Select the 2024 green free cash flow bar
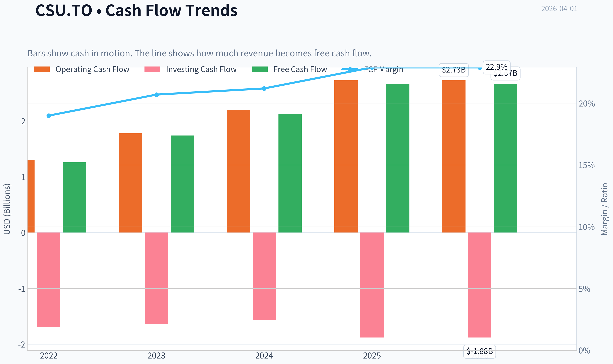 click(290, 173)
